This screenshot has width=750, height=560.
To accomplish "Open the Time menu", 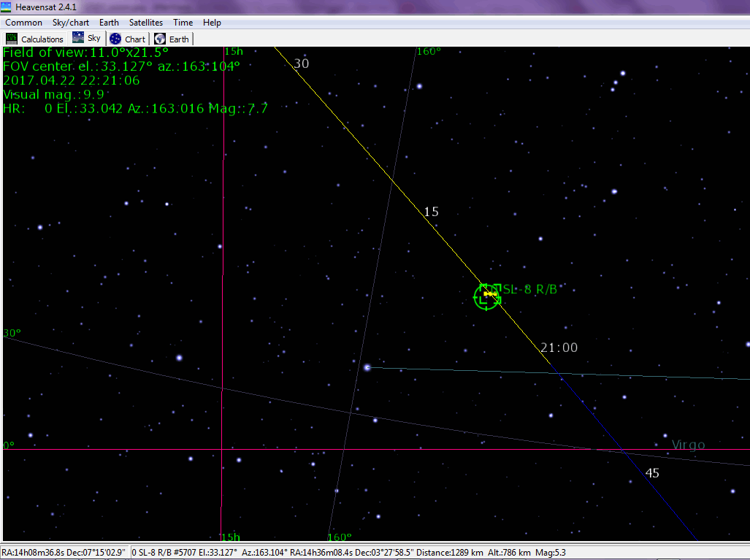I will [183, 23].
